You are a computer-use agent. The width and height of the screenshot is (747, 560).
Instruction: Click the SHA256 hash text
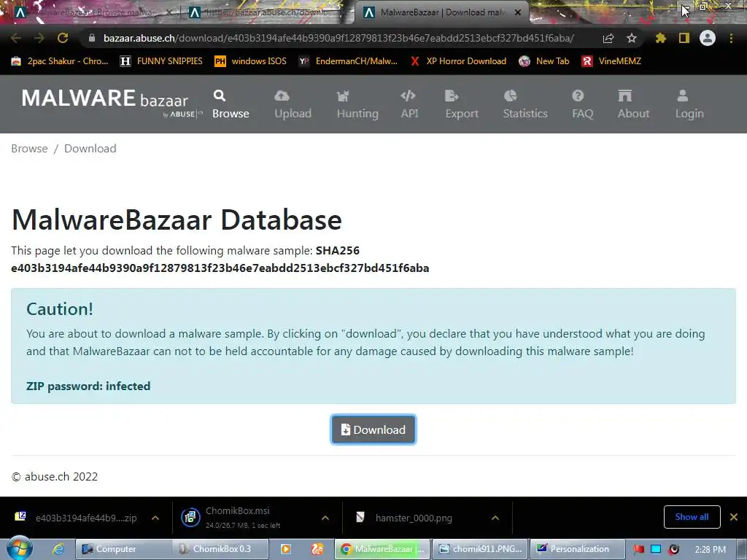[x=220, y=268]
